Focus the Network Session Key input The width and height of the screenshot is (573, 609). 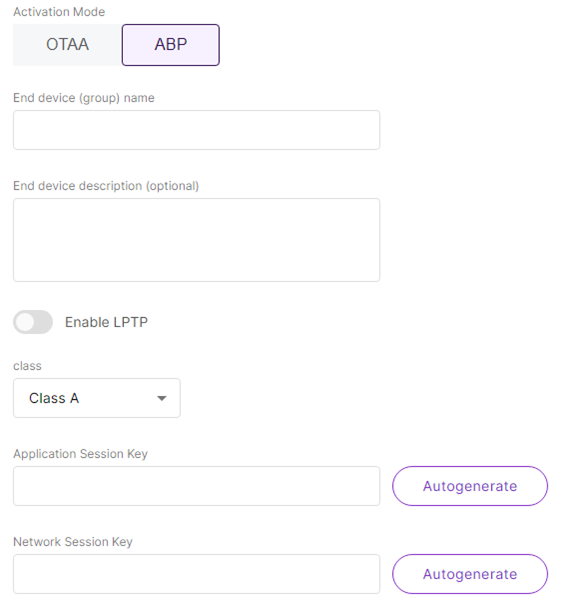[x=197, y=574]
